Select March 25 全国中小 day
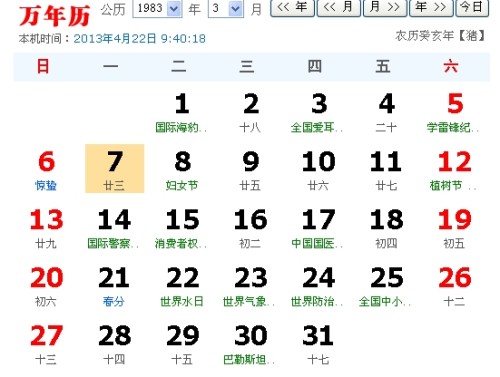500x377 pixels. click(x=386, y=286)
